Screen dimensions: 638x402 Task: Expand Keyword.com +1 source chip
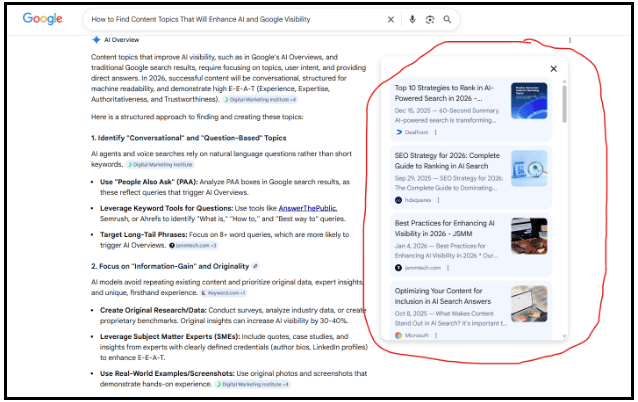(224, 293)
